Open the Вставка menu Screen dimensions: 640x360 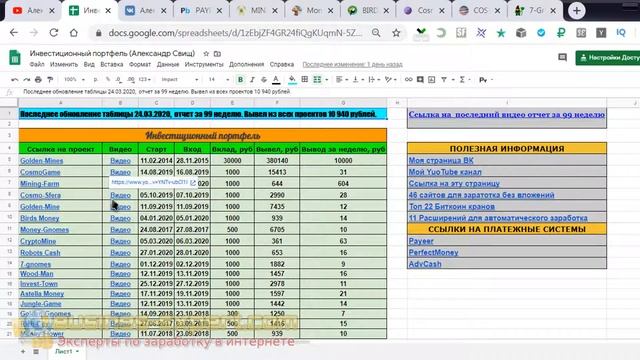point(111,64)
